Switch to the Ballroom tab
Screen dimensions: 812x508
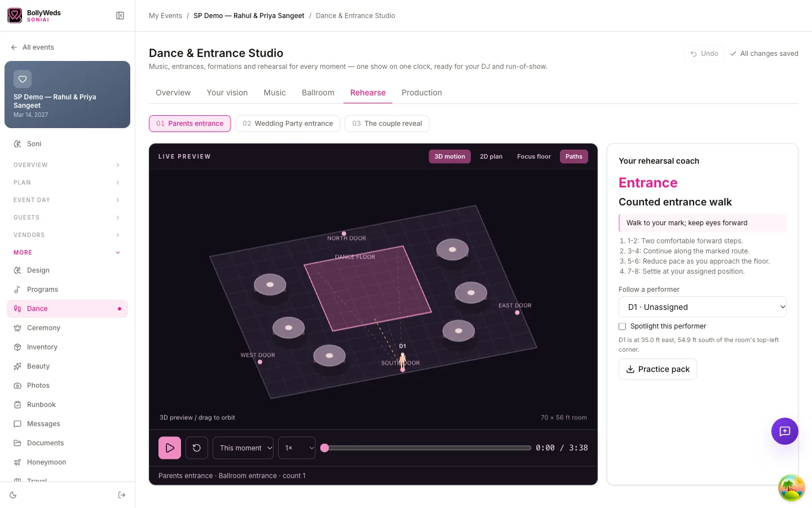(x=318, y=93)
